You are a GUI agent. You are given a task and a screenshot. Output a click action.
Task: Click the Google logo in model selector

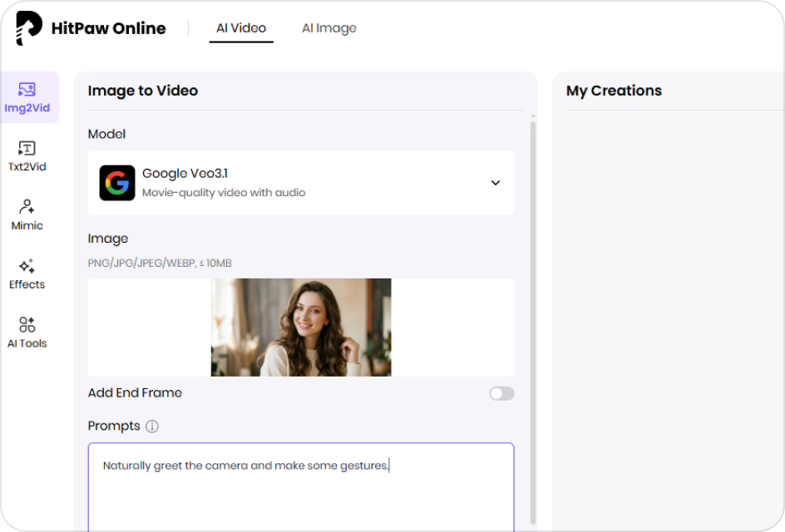[x=117, y=183]
